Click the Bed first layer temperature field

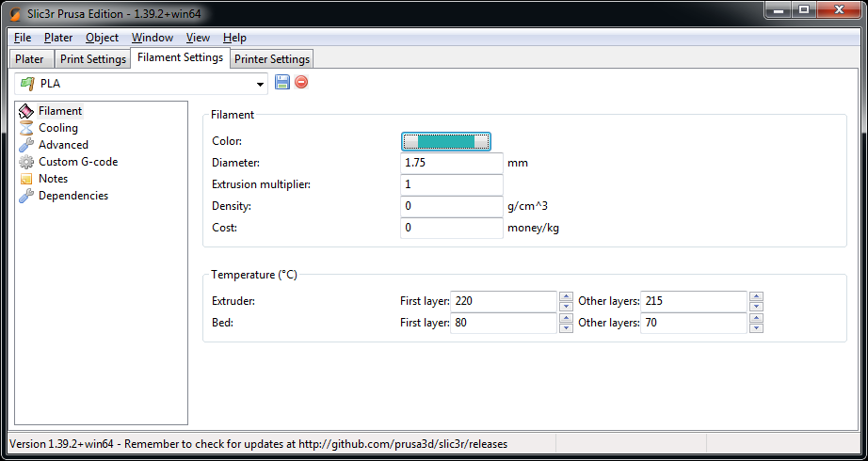coord(504,324)
